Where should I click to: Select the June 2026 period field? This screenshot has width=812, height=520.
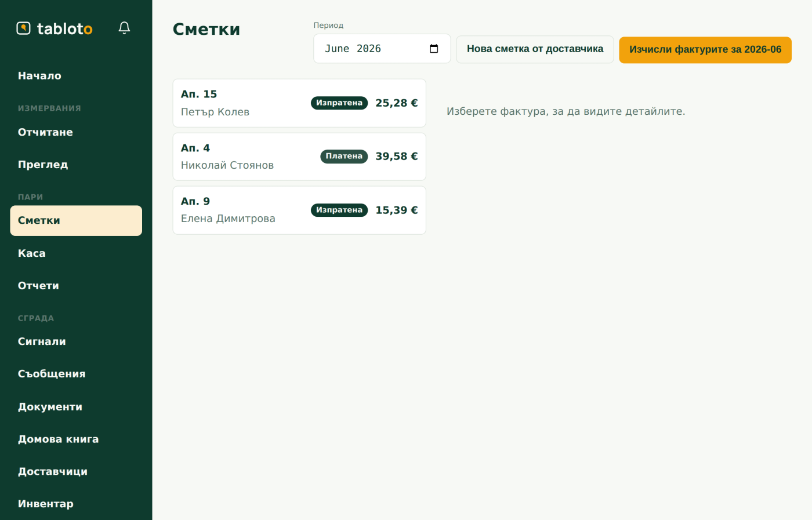pyautogui.click(x=382, y=49)
